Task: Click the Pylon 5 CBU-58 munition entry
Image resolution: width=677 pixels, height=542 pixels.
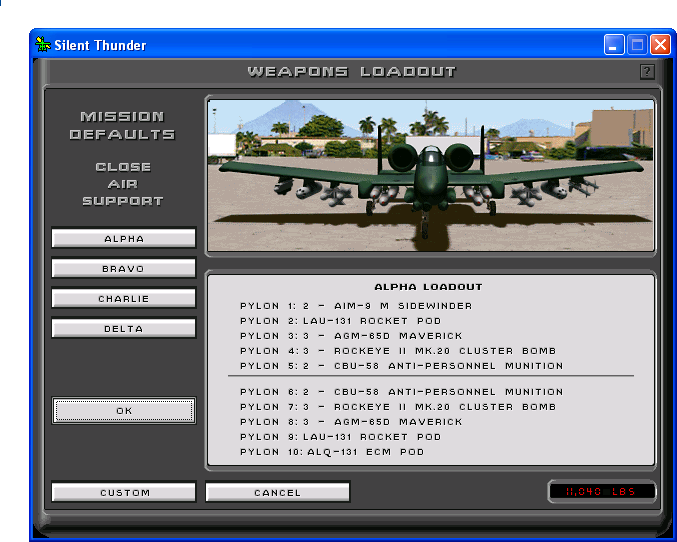Action: coord(401,366)
